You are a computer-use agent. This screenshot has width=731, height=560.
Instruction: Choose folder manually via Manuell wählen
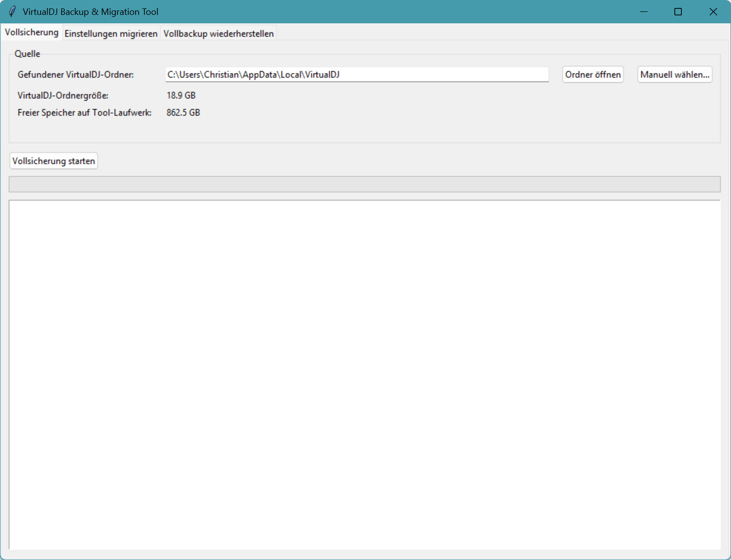[x=674, y=74]
